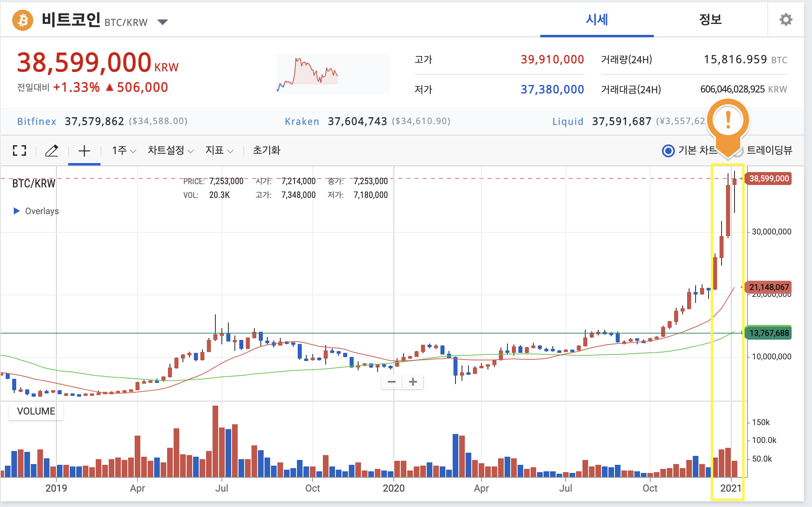812x507 pixels.
Task: Open the 차트설정 dropdown menu
Action: click(x=170, y=151)
